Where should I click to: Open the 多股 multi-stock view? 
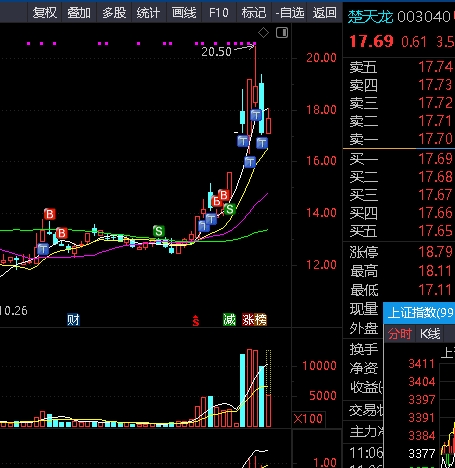pos(114,13)
